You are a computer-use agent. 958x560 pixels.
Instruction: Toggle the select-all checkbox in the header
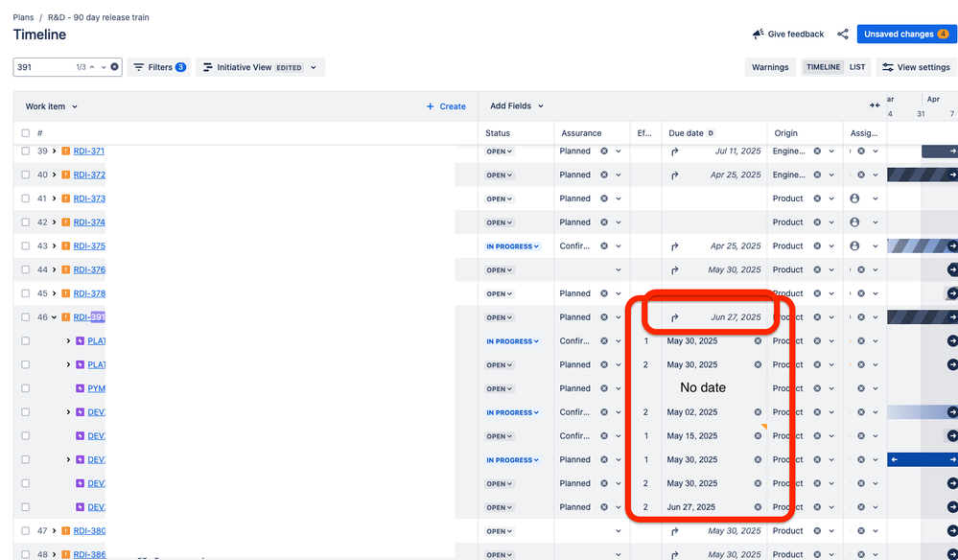pyautogui.click(x=25, y=133)
